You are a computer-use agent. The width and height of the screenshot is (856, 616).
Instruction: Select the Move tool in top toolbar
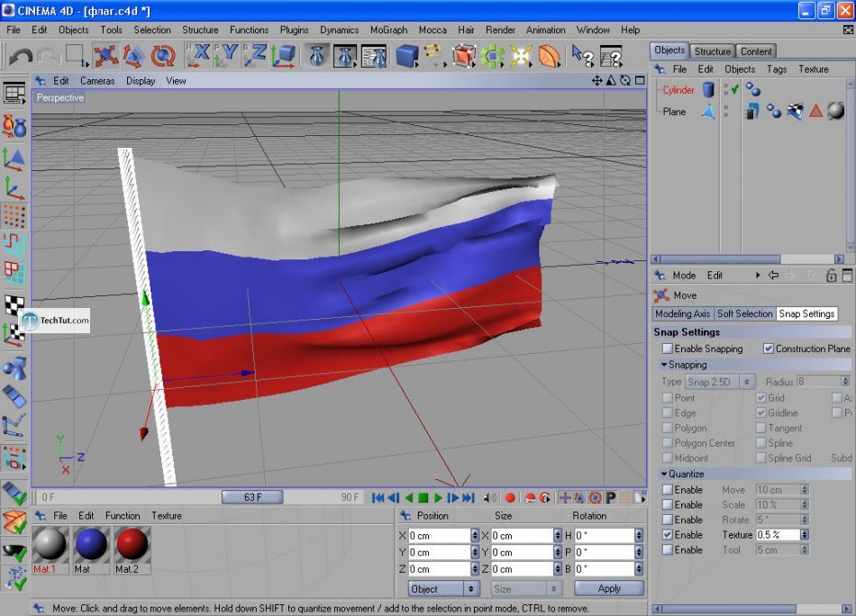coord(105,56)
